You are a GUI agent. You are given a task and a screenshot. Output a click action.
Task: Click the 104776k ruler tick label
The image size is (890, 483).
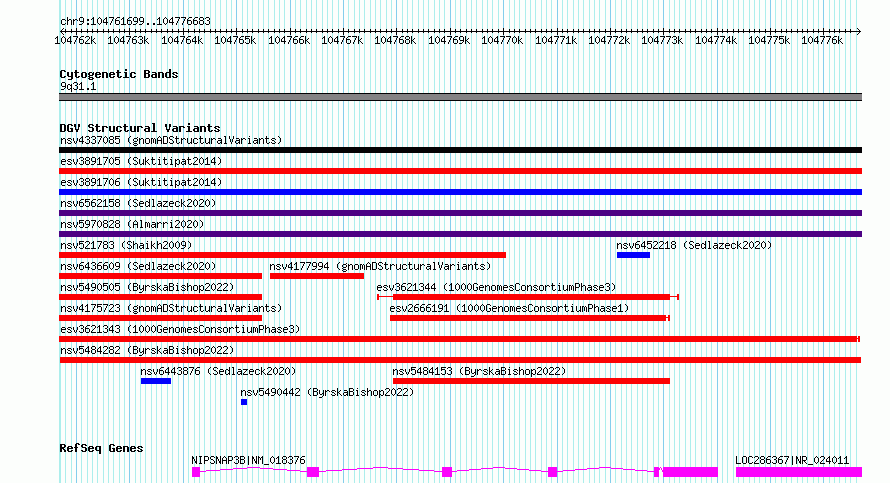(822, 41)
